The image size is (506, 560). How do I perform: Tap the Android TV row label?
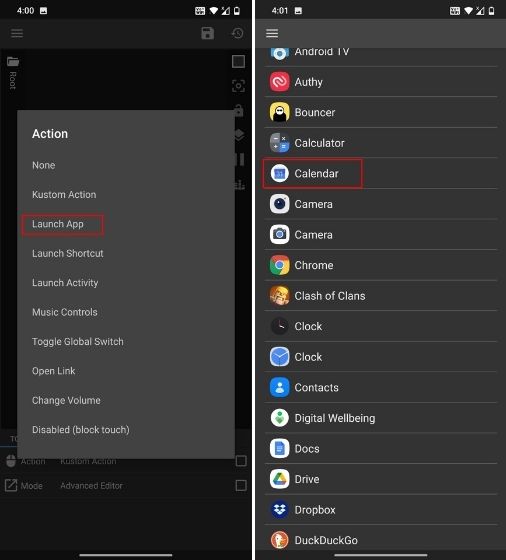coord(321,52)
